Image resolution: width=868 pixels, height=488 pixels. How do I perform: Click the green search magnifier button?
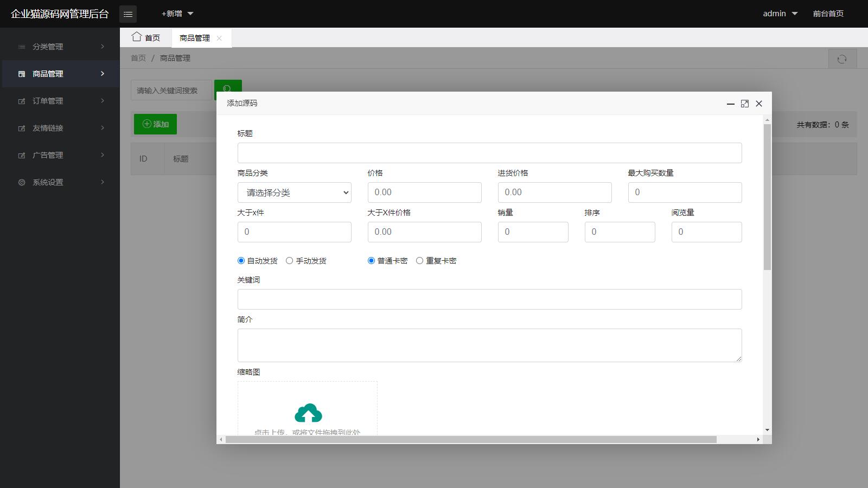pos(227,89)
